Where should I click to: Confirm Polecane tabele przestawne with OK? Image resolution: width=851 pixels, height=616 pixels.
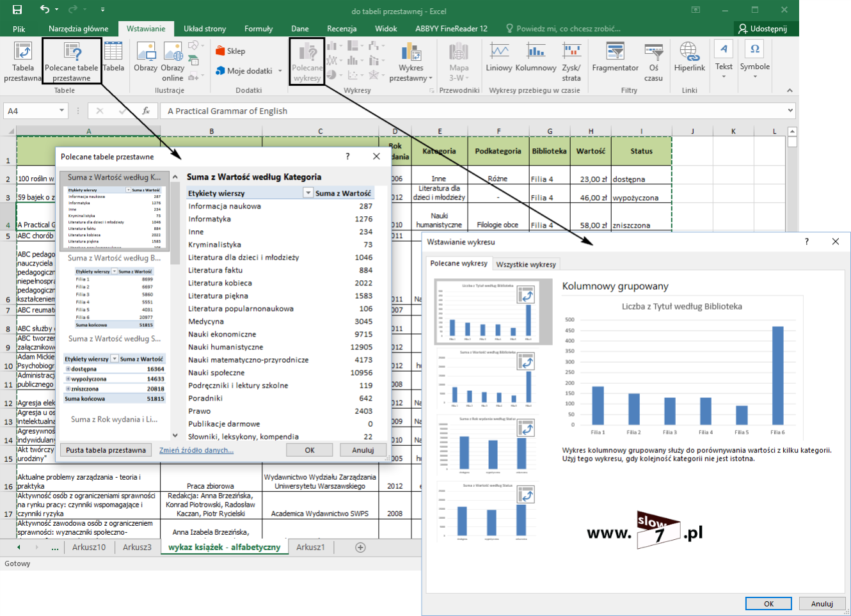310,450
